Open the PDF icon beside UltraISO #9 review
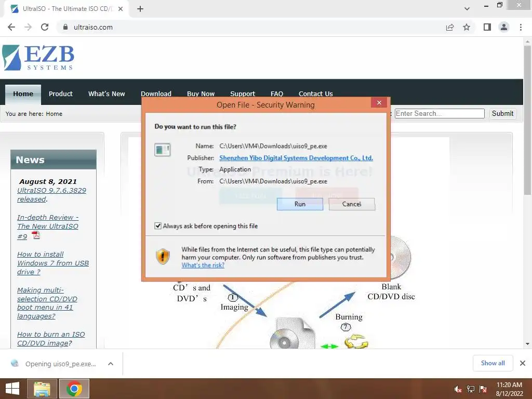Viewport: 532px width, 399px height. click(36, 235)
